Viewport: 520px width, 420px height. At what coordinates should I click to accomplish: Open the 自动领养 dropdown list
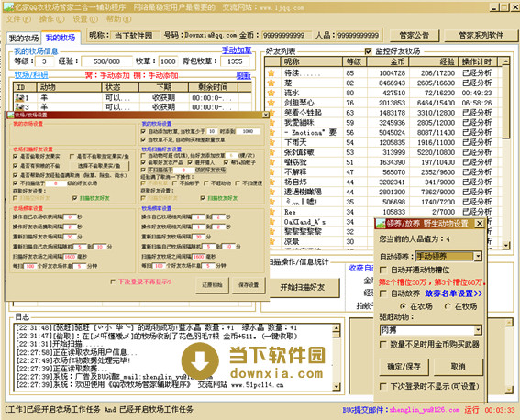478,256
